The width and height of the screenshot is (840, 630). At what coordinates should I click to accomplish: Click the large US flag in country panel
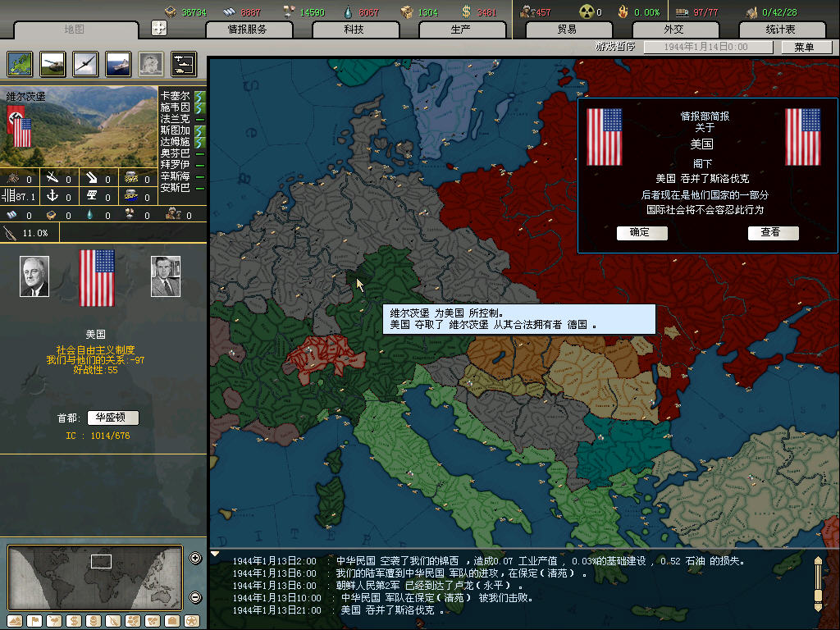(97, 278)
